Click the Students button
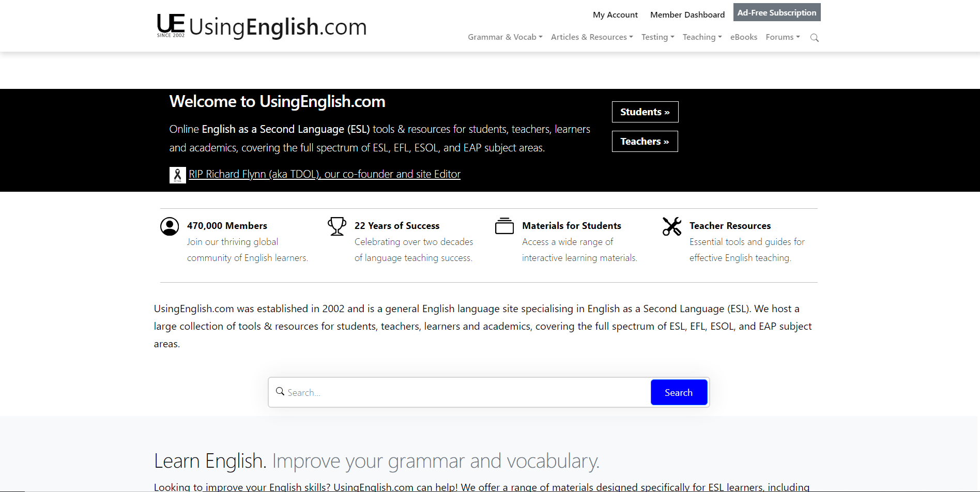The image size is (980, 492). pyautogui.click(x=645, y=112)
